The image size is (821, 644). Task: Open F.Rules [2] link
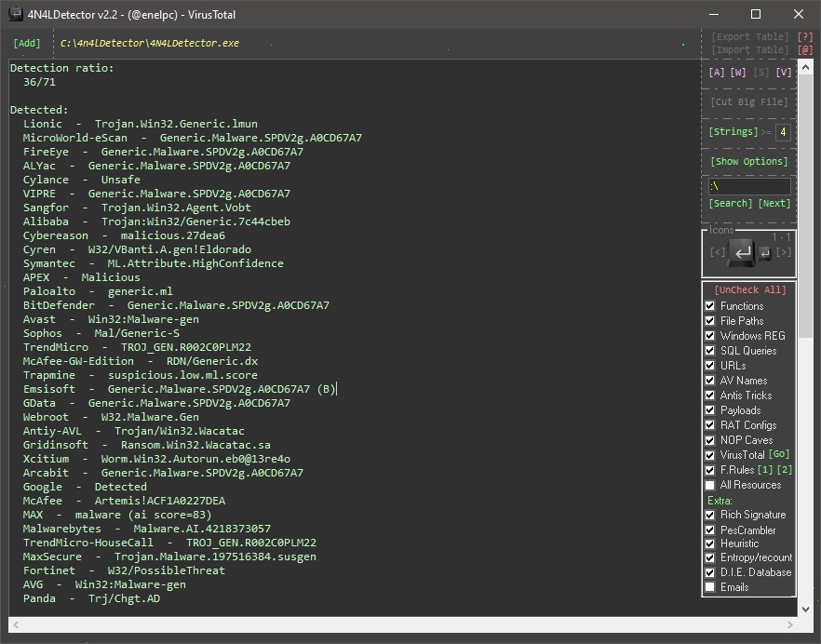tap(785, 470)
